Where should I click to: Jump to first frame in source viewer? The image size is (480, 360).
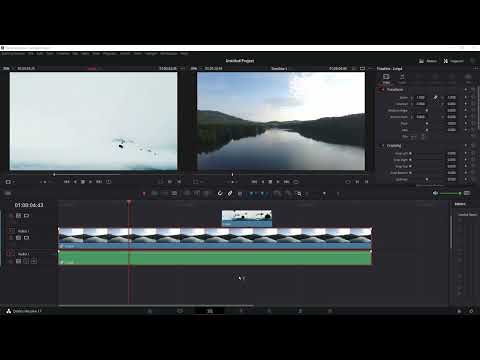[x=66, y=182]
